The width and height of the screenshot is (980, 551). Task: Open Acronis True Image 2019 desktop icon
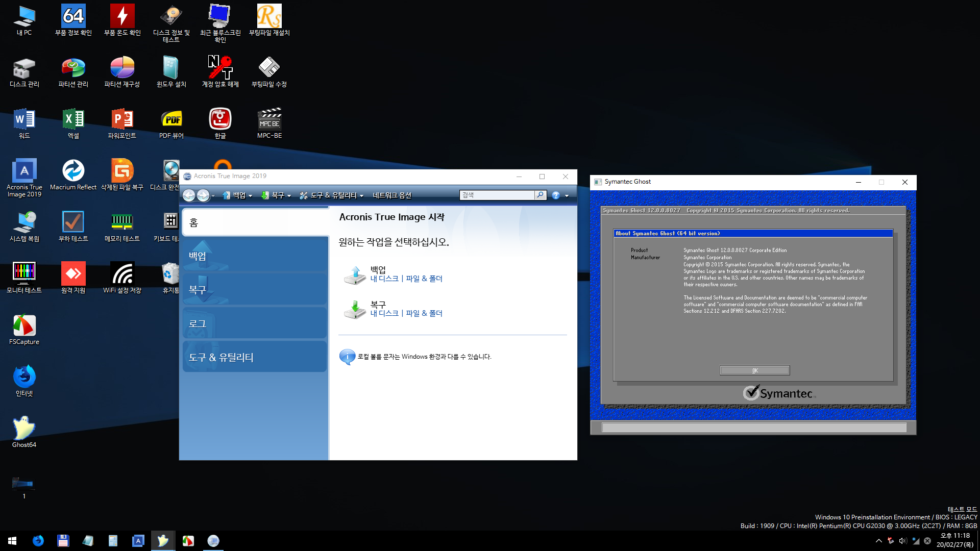click(24, 179)
